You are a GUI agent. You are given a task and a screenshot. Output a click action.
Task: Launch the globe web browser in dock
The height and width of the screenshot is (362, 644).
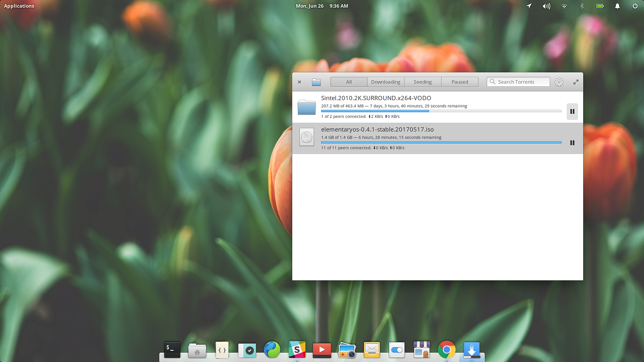[x=272, y=350]
